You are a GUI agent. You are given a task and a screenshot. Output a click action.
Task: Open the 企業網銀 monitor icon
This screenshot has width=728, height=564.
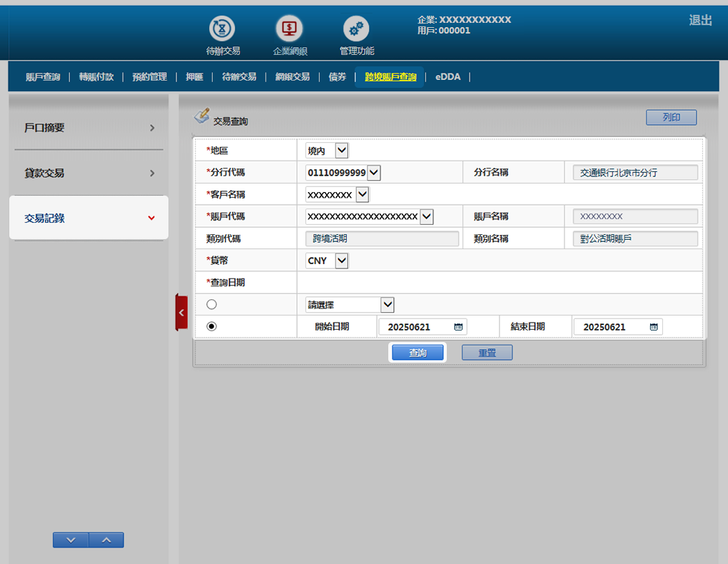pos(289,29)
